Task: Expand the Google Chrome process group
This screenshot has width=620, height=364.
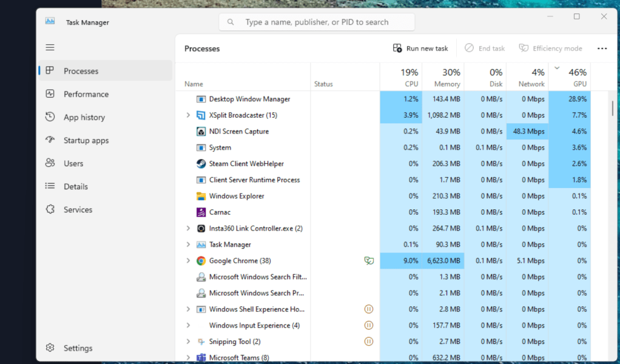Action: [x=188, y=261]
